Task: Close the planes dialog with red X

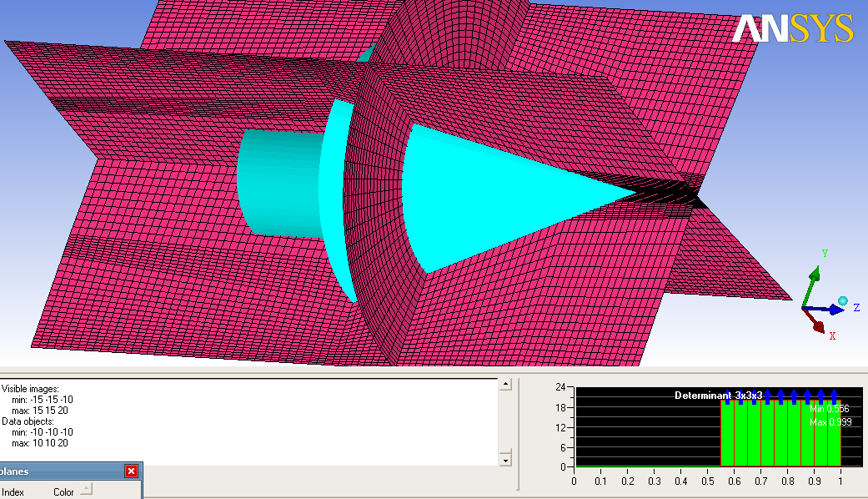Action: pyautogui.click(x=131, y=471)
